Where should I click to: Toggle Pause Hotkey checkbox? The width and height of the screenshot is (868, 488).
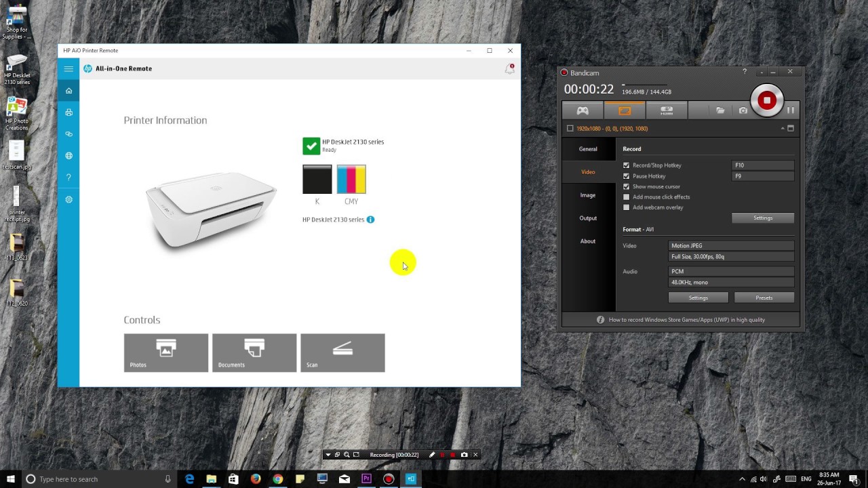coord(626,176)
